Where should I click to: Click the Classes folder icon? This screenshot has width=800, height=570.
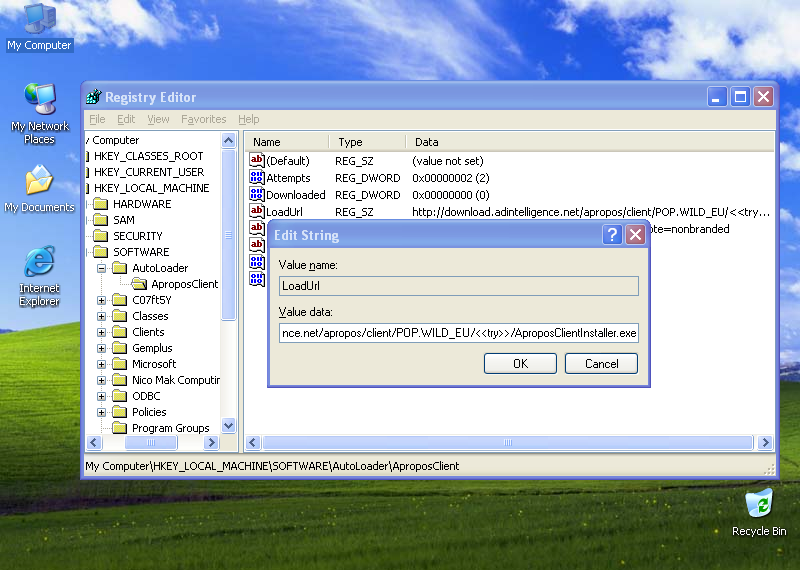pyautogui.click(x=119, y=316)
